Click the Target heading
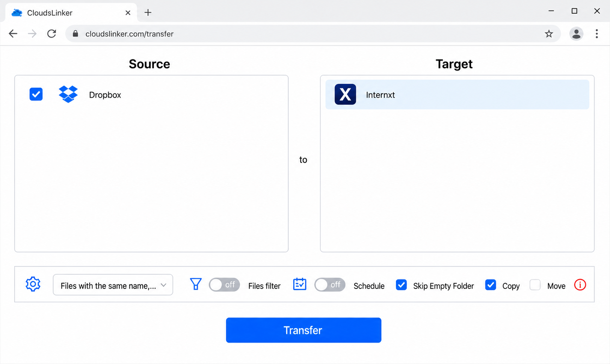 point(454,64)
